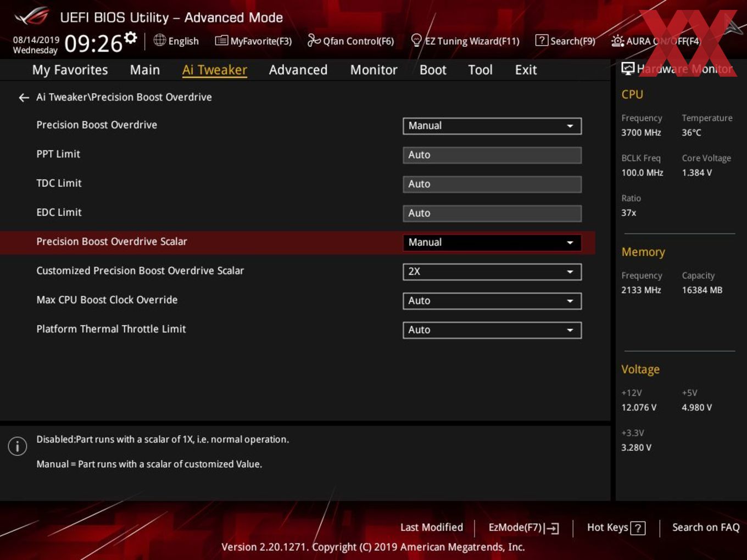Select the Precision Boost Overdrive Scalar row label
The image size is (747, 560).
point(112,242)
